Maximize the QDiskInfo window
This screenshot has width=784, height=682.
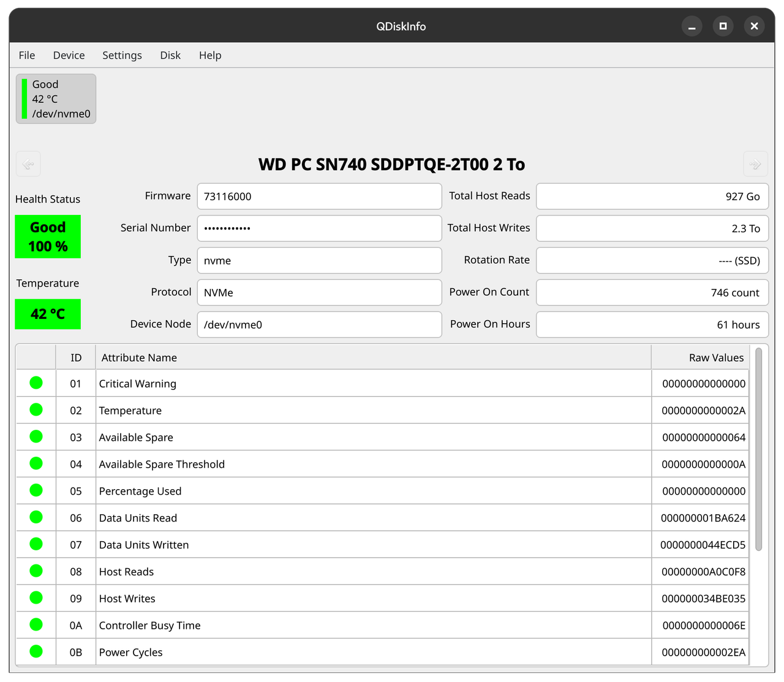723,26
